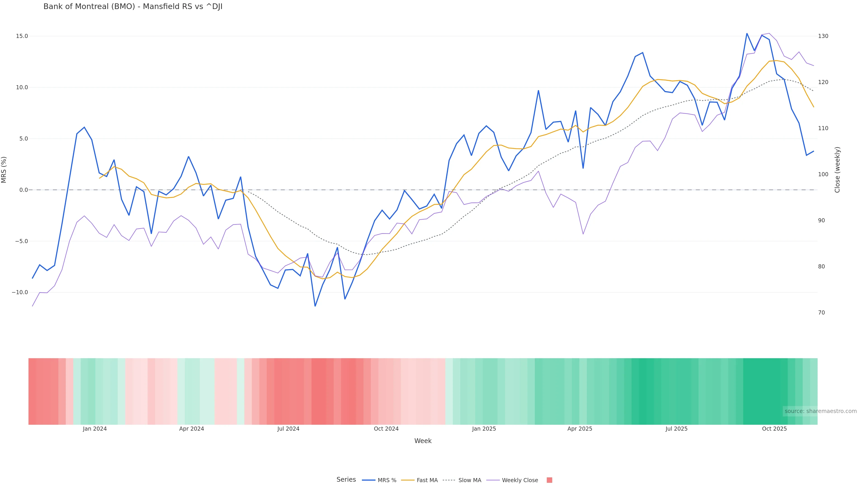
Task: Click the Jul 2024 x-axis tick label
Action: (288, 429)
